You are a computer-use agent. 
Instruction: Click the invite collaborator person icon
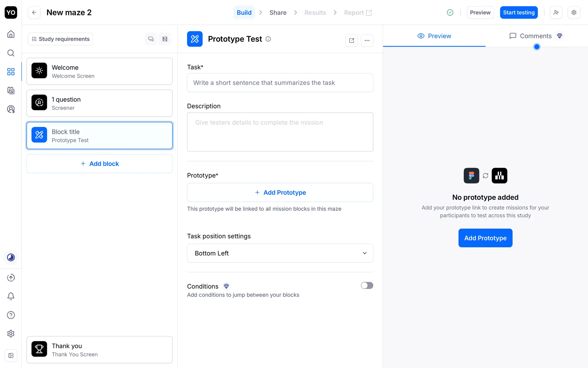[556, 13]
